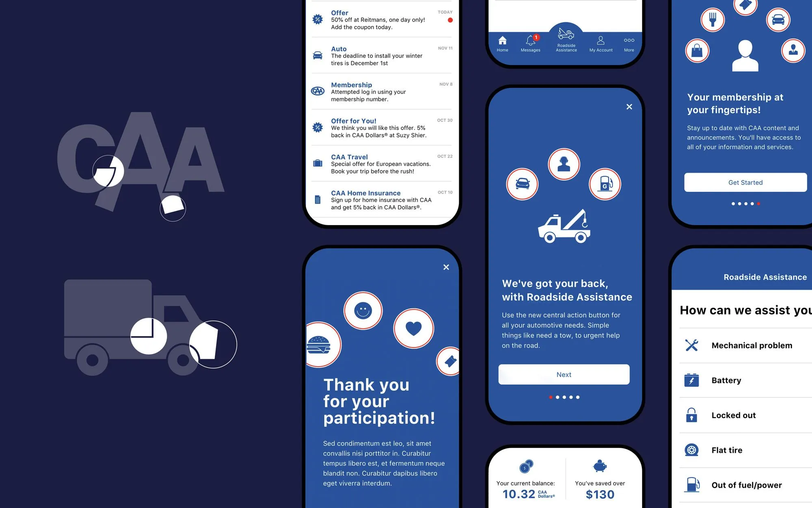
Task: Select the More navigation tab
Action: point(628,44)
